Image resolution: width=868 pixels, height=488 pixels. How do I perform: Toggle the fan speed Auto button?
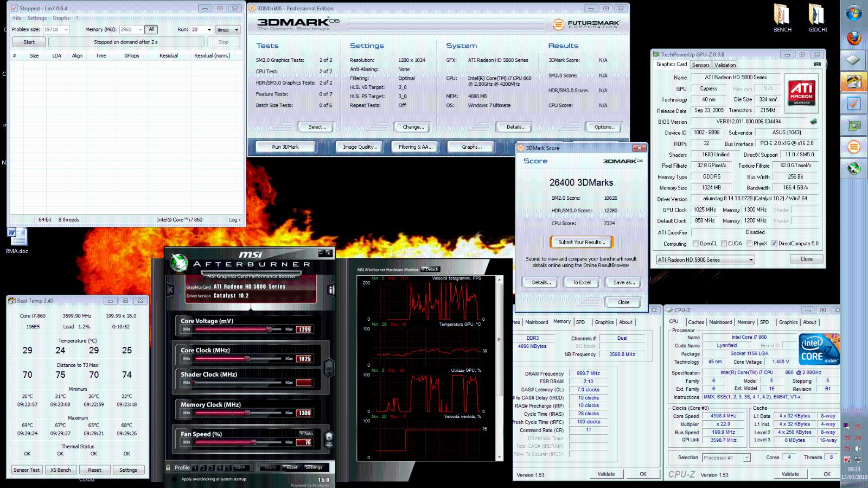coord(307,433)
